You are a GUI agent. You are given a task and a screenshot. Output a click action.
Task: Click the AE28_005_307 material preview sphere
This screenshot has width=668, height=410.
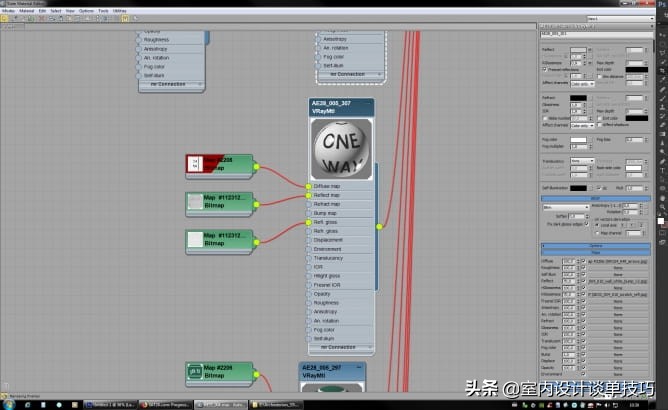coord(342,149)
